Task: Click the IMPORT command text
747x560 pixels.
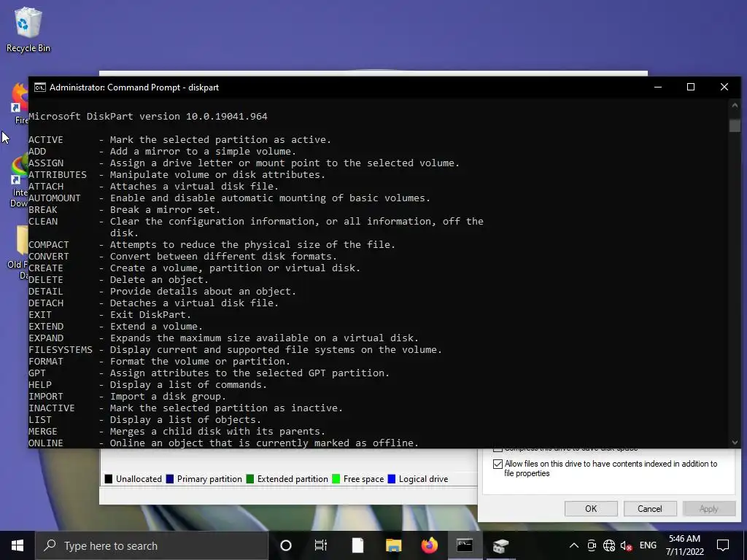Action: (x=46, y=396)
